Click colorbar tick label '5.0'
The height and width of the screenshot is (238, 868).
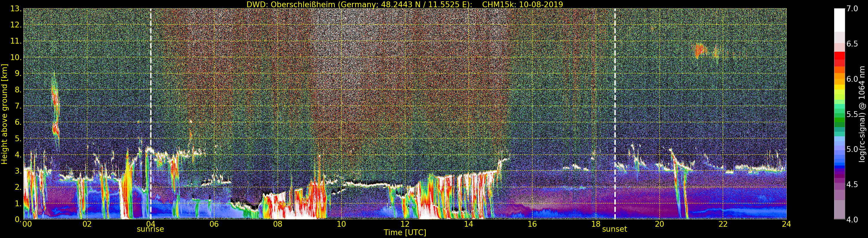click(x=852, y=149)
